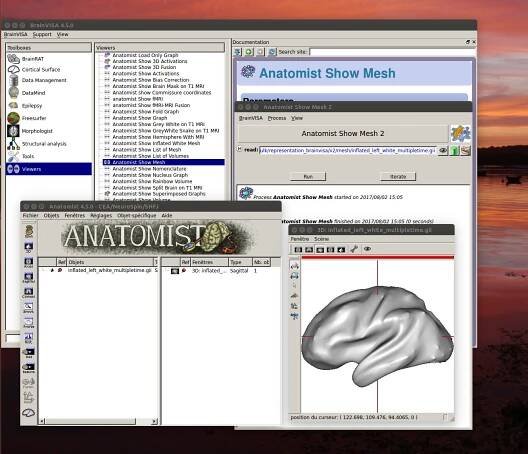Click the brain outline icon at sidebar bottom
Image resolution: width=528 pixels, height=454 pixels.
(x=29, y=413)
